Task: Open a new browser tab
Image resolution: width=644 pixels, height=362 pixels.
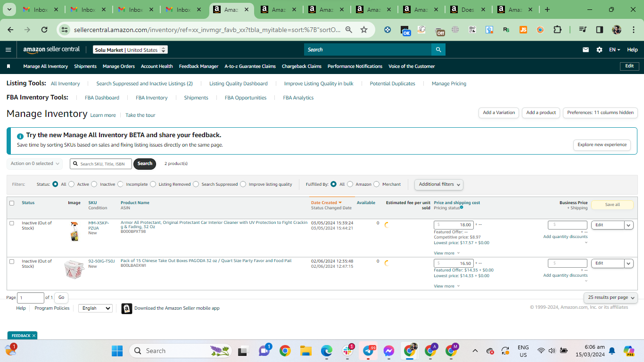Action: 547,9
